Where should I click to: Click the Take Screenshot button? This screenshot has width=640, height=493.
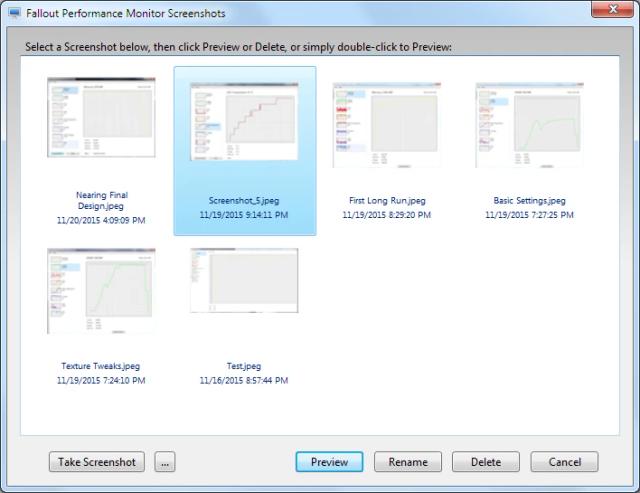[97, 462]
